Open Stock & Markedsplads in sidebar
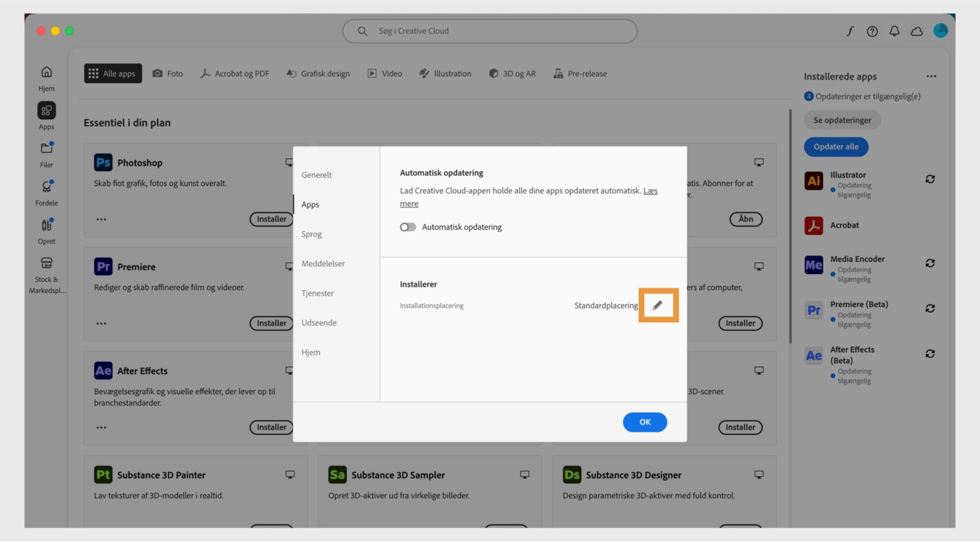Viewport: 980px width, 542px height. (x=46, y=275)
